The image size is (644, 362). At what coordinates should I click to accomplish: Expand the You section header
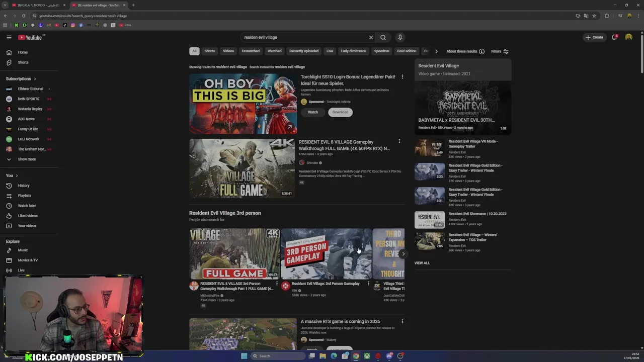pos(12,175)
